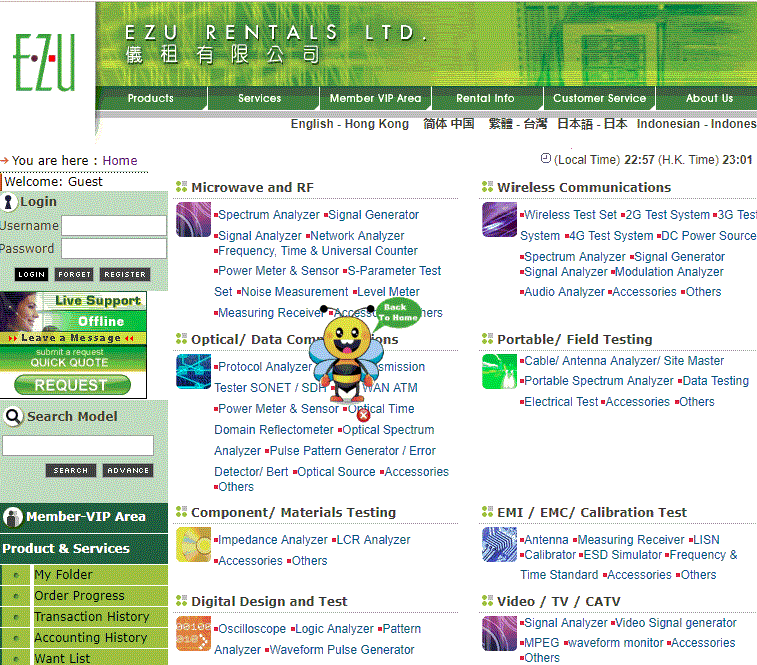This screenshot has height=665, width=757.
Task: Open the Rental Info menu
Action: point(485,99)
